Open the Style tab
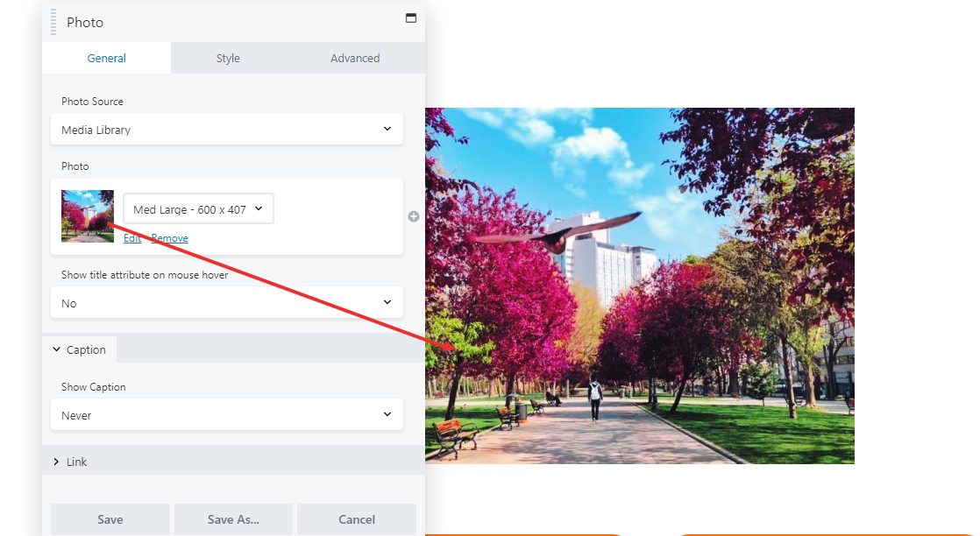 click(228, 58)
